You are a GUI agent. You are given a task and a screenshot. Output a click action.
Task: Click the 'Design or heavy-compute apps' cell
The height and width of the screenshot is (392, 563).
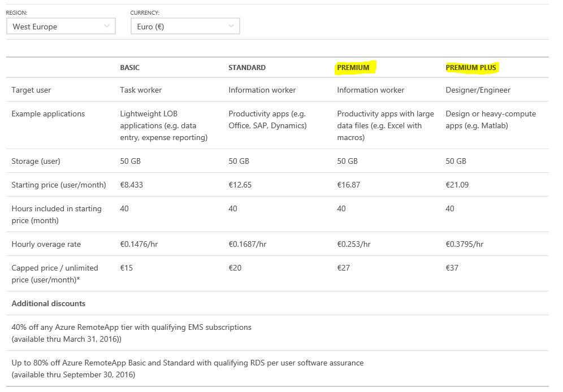pyautogui.click(x=491, y=120)
